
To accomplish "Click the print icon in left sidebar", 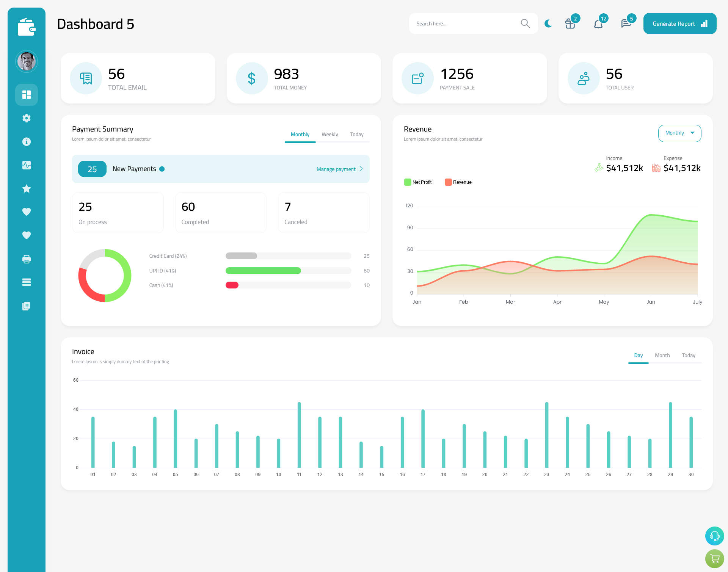I will coord(26,259).
